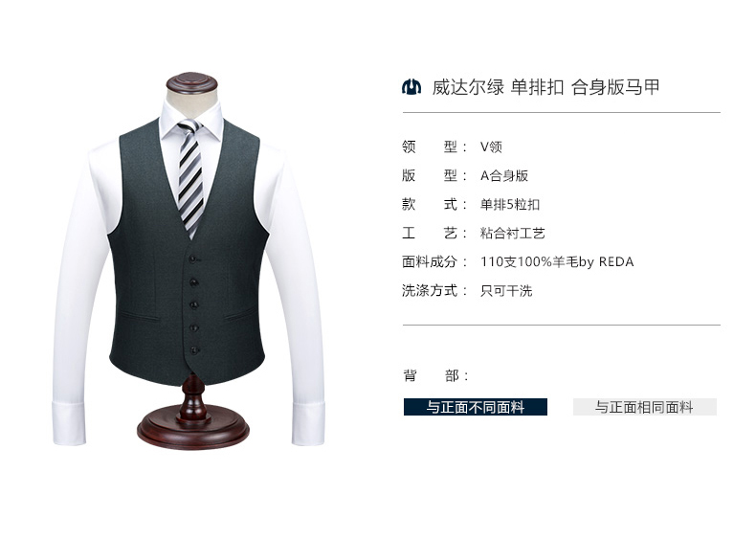The image size is (756, 540).
Task: Click the wooden round base of the mannequin
Action: click(193, 428)
